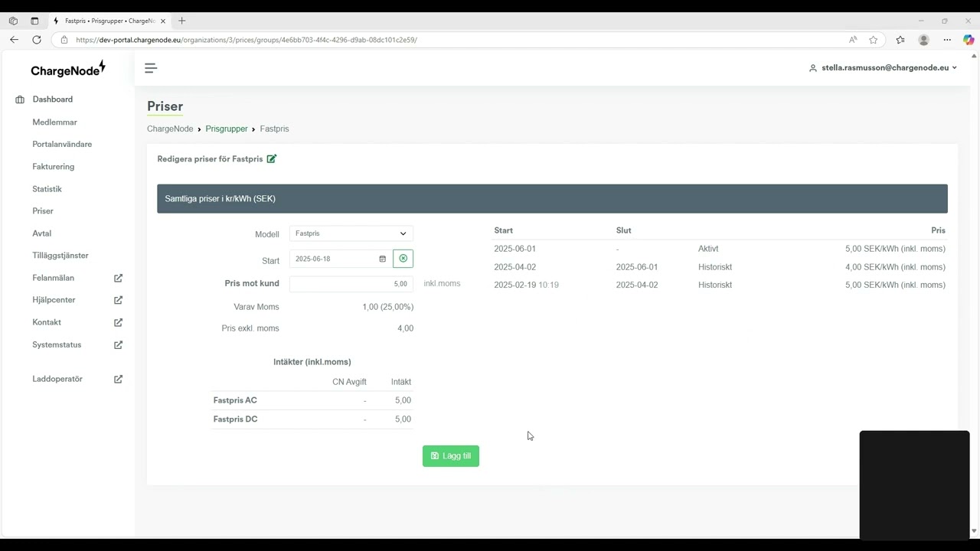
Task: Click the Aktivt status text
Action: (x=708, y=249)
